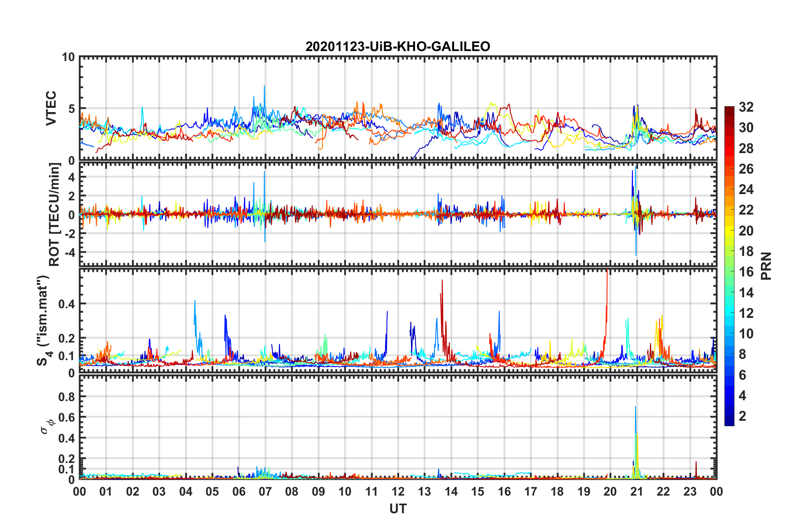This screenshot has height=532, width=796.
Task: Click colorbar tick label 32
Action: (746, 107)
